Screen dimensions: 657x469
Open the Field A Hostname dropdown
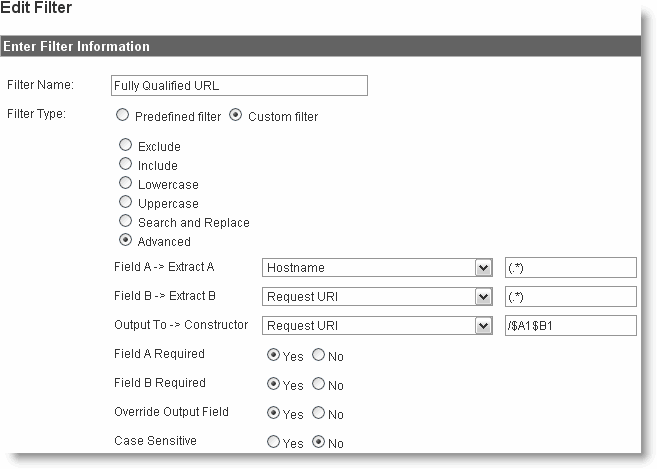(377, 267)
